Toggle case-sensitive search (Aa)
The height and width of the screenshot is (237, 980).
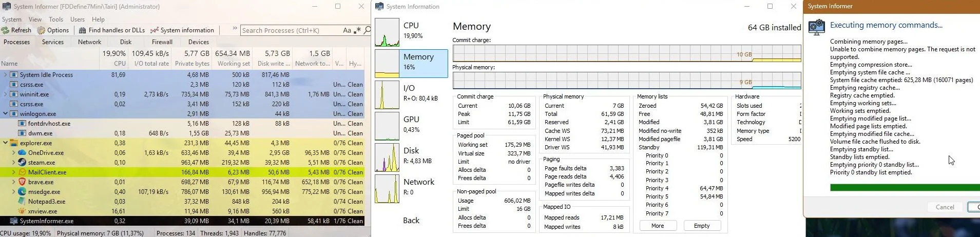pyautogui.click(x=347, y=30)
